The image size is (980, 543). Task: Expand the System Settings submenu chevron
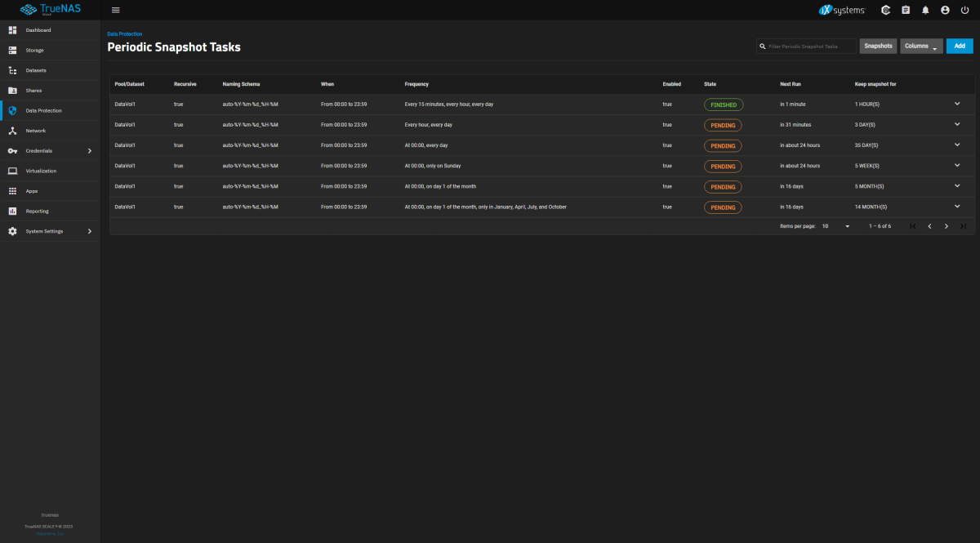coord(90,231)
